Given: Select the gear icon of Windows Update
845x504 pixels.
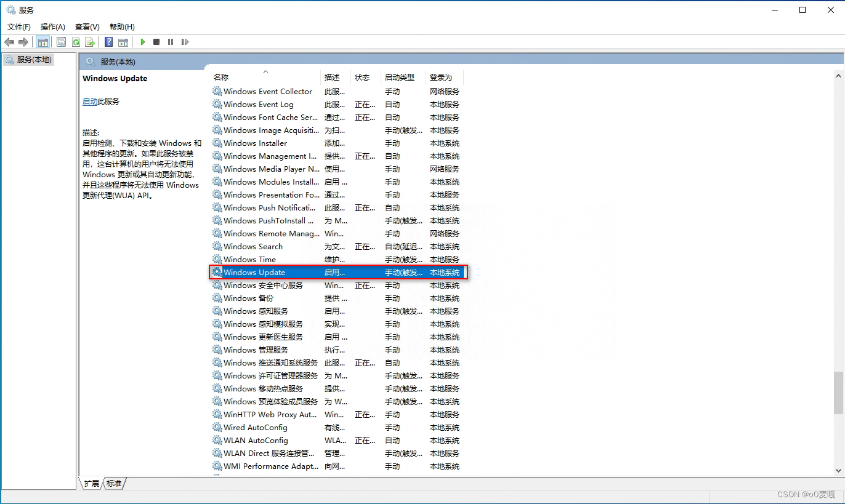Looking at the screenshot, I should coord(217,272).
